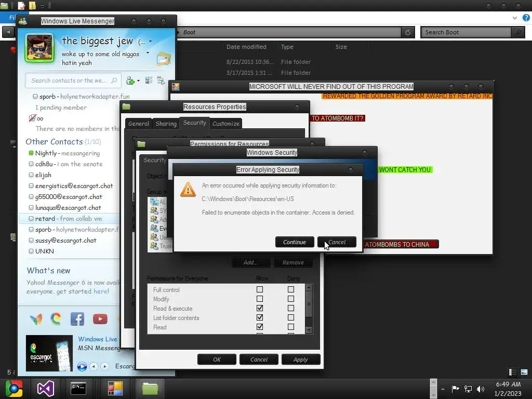Screen dimensions: 532x399
Task: Open Explorer help question mark icon
Action: tap(526, 18)
